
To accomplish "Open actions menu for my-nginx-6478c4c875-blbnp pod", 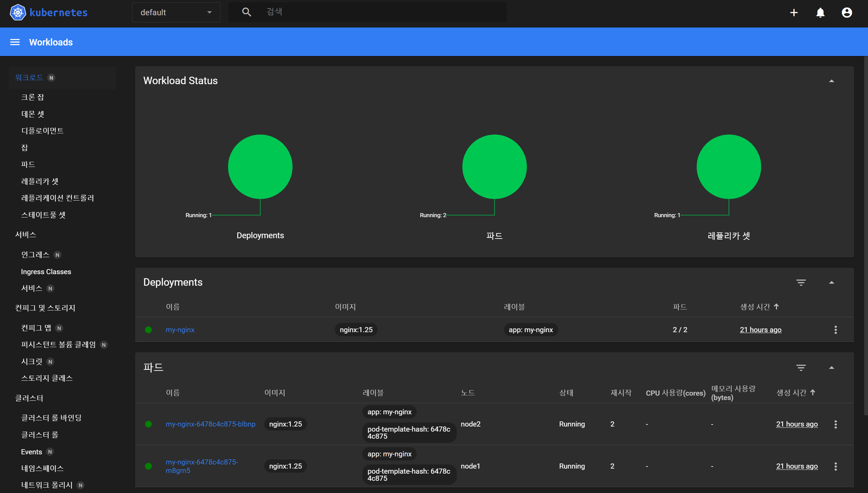I will point(835,424).
